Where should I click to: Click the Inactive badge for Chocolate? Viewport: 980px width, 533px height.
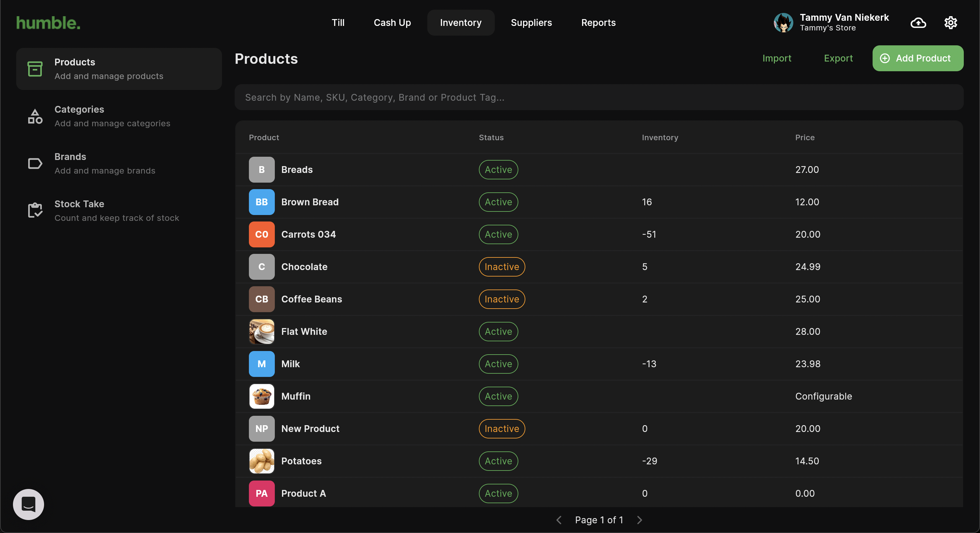[x=502, y=266]
